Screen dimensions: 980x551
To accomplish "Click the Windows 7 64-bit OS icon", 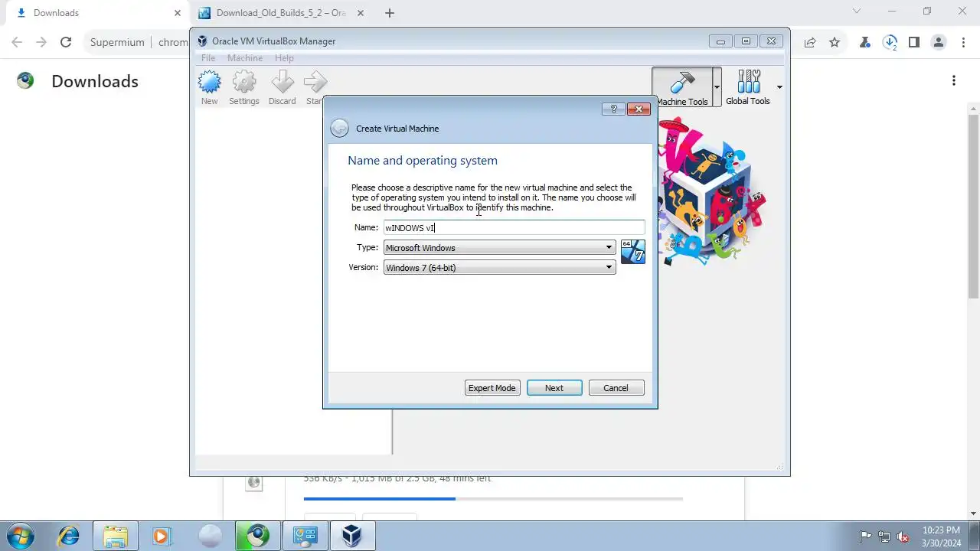I will [633, 252].
